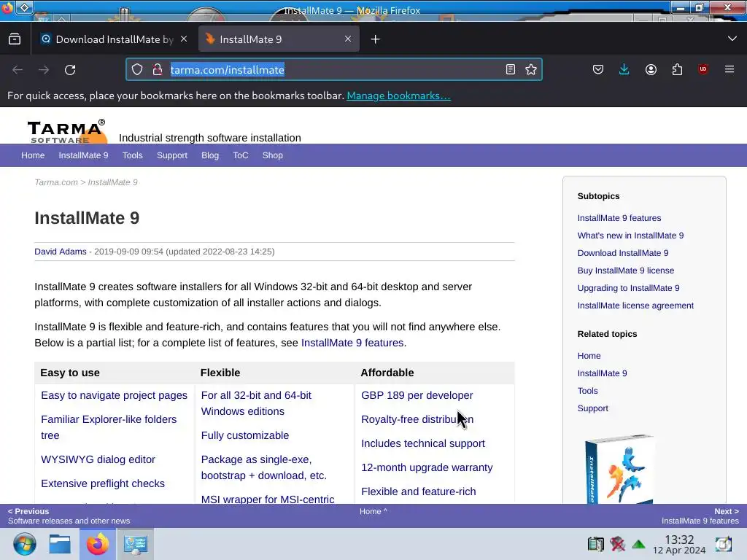
Task: Open What's new in InstallMate 9 subtopic
Action: point(630,236)
